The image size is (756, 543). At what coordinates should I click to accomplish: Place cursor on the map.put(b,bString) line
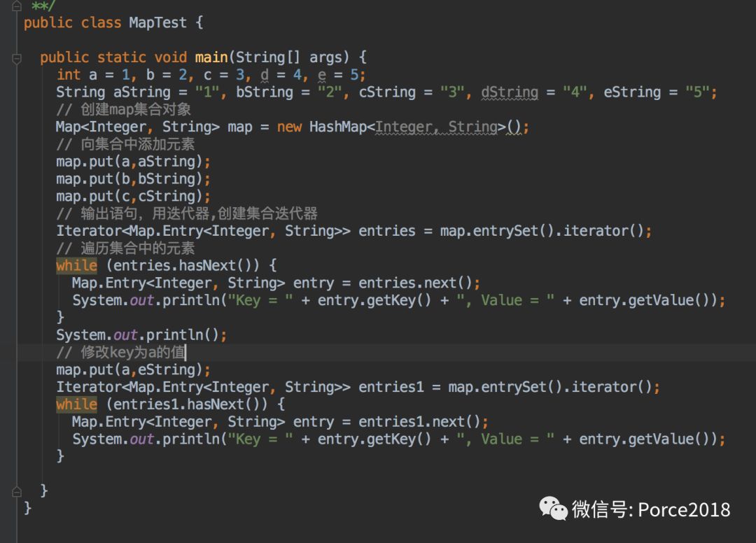(x=134, y=178)
